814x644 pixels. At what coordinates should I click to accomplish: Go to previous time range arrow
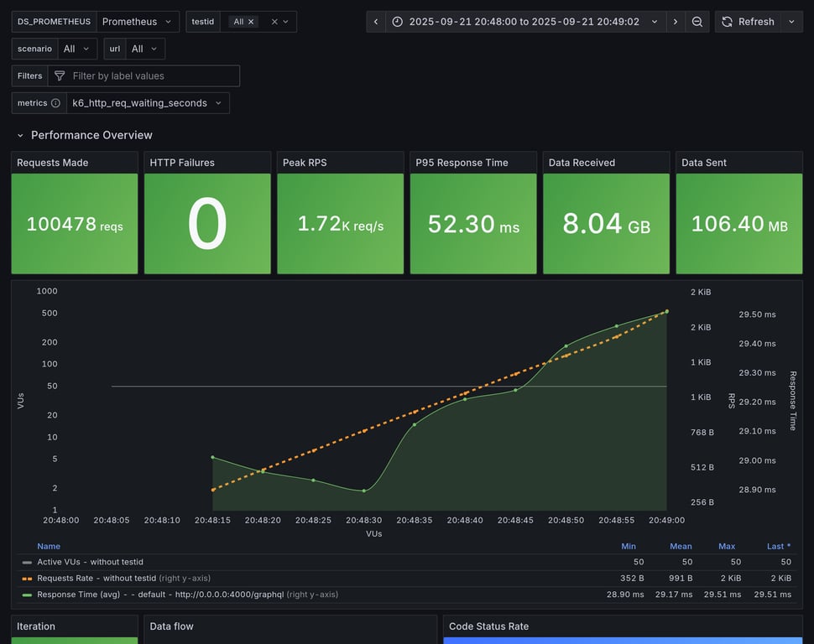376,22
